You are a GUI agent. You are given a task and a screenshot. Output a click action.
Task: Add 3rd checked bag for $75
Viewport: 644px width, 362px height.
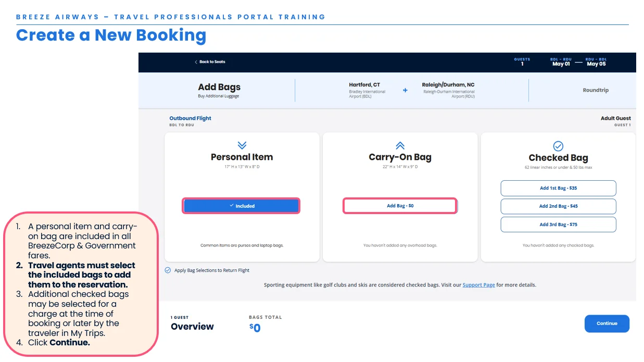[558, 224]
